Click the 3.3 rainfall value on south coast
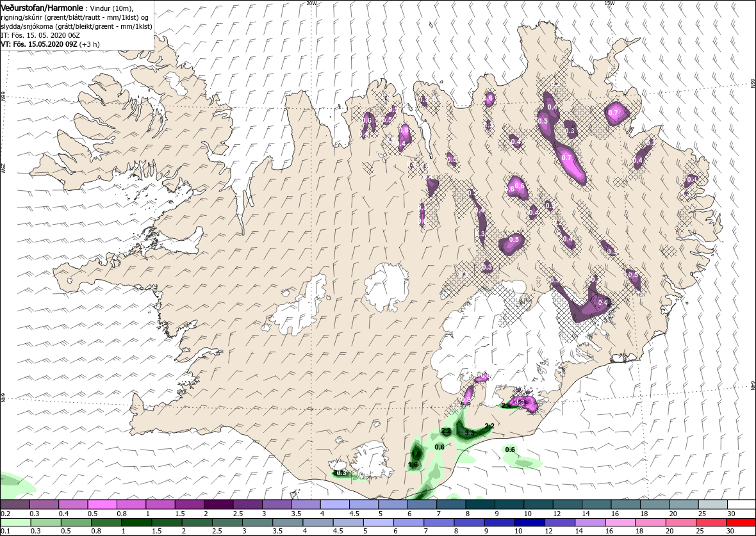 469,434
